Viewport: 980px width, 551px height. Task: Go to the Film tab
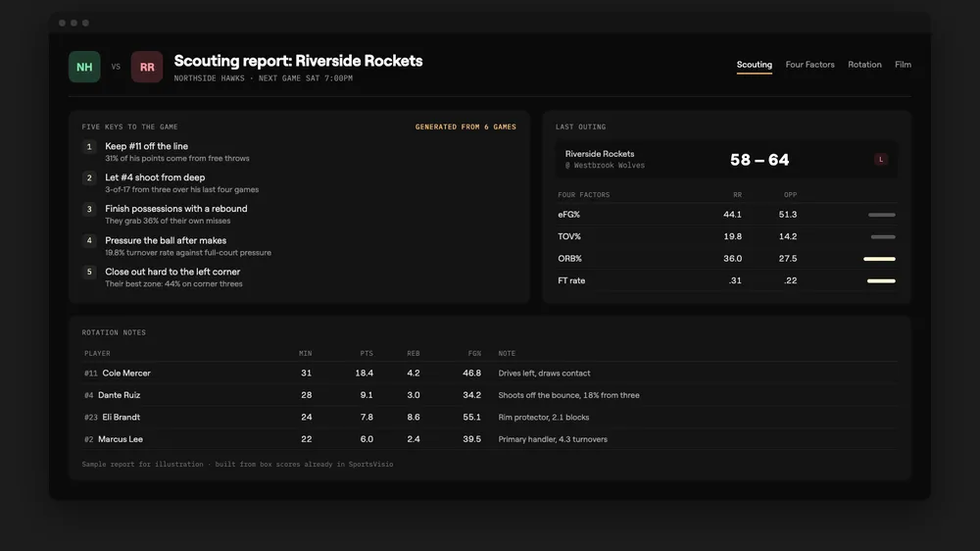click(x=903, y=65)
